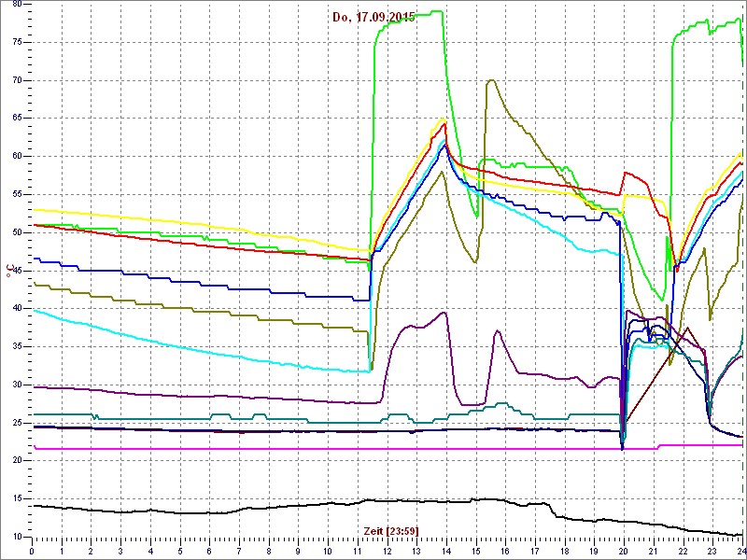The image size is (747, 560).
Task: Select the 55 value on the temperature axis
Action: coord(17,195)
